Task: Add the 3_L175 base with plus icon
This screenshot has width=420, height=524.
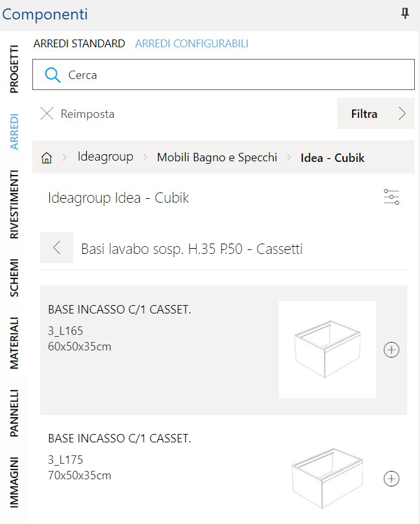Action: click(392, 479)
